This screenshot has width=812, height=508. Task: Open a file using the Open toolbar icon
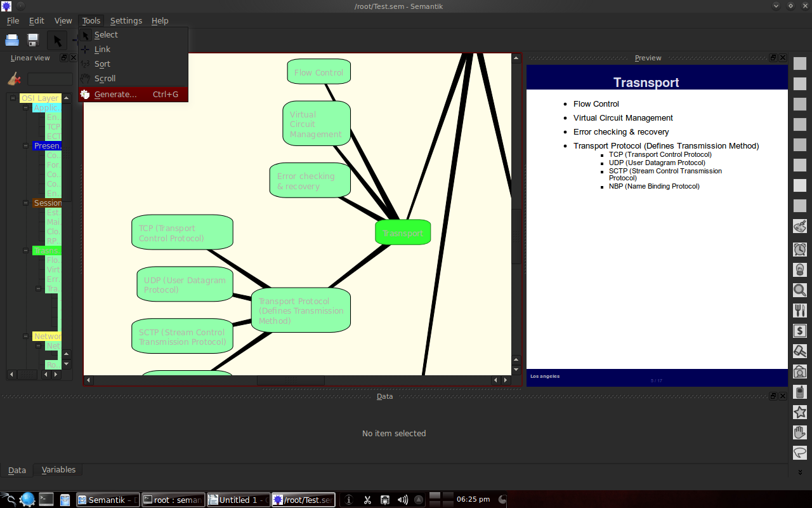[12, 39]
